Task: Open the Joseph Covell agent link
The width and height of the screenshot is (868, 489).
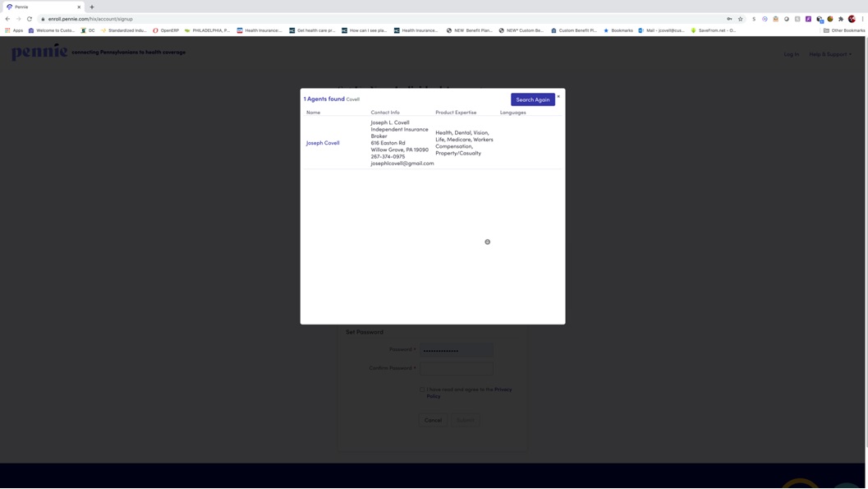Action: (323, 143)
